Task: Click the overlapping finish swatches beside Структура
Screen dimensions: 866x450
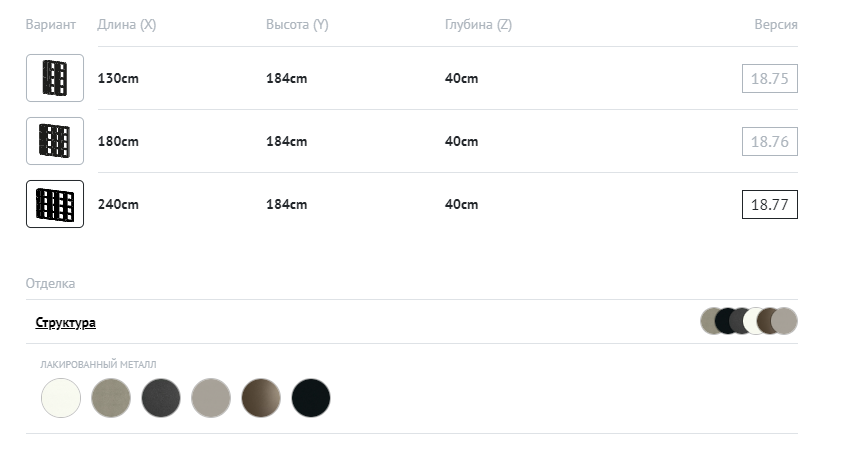Action: (x=748, y=321)
